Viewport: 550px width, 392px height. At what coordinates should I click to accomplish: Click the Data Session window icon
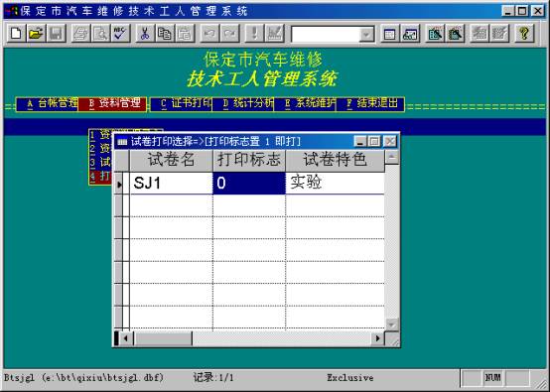[410, 34]
